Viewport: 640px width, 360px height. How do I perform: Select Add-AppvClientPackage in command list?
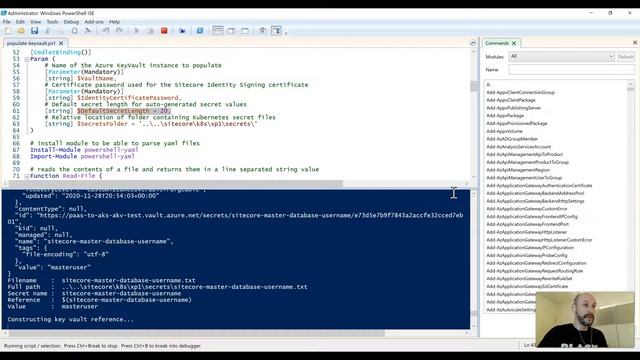(x=511, y=100)
